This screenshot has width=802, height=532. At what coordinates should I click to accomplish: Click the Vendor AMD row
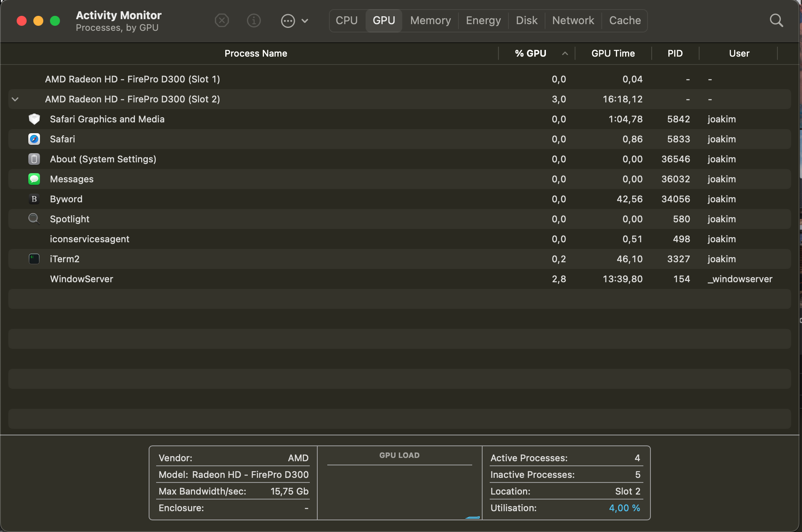pos(233,458)
